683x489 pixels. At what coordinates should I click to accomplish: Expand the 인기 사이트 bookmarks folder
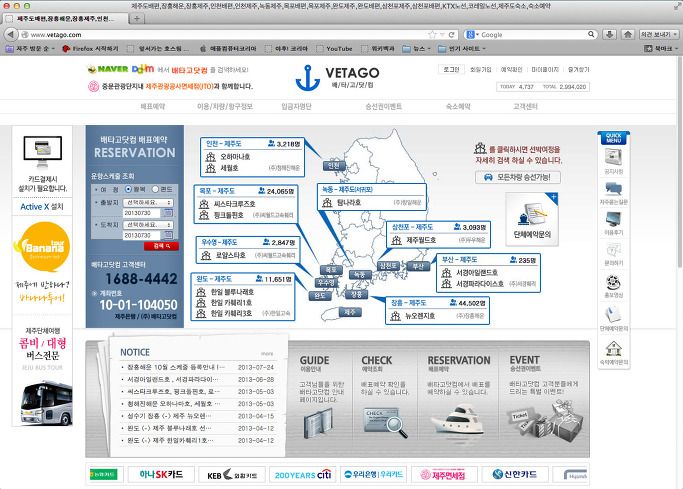462,48
